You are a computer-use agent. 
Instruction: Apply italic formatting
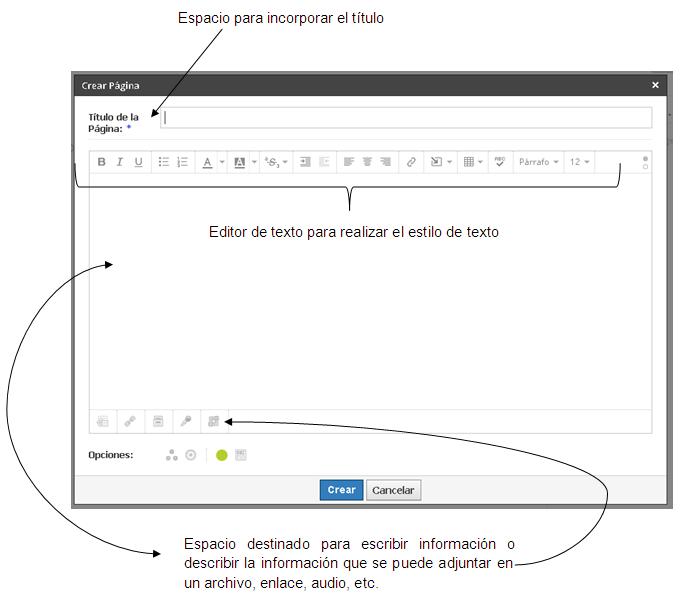point(120,162)
